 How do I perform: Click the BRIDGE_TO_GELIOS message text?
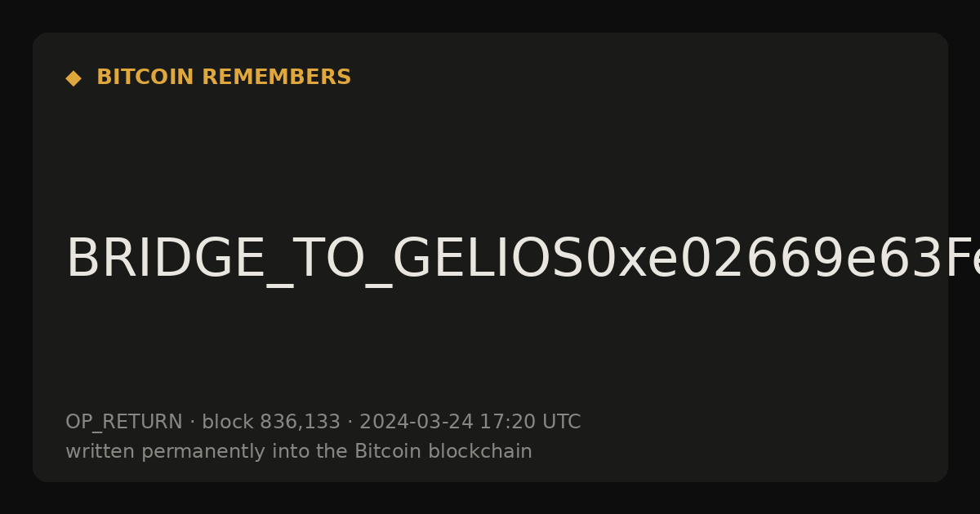(x=523, y=259)
